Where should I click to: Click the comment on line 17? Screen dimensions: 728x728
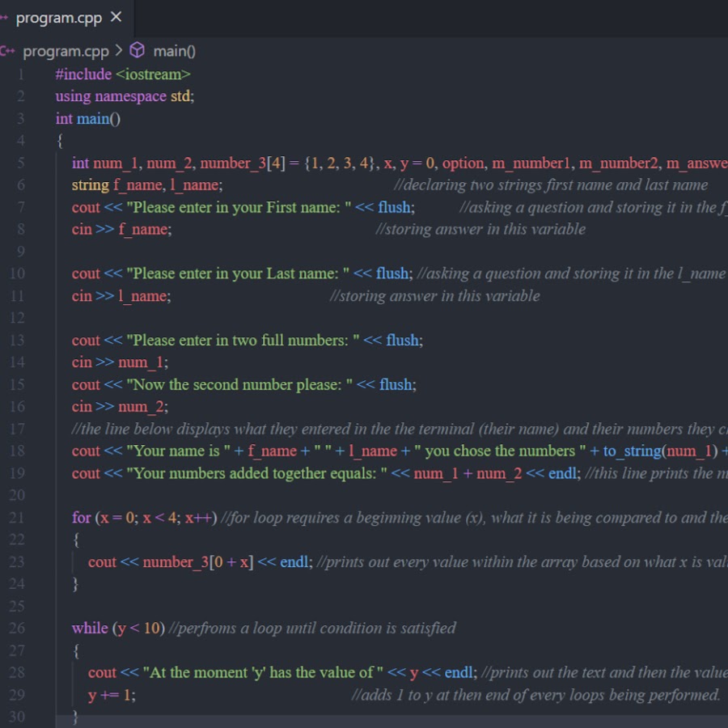coord(324,429)
